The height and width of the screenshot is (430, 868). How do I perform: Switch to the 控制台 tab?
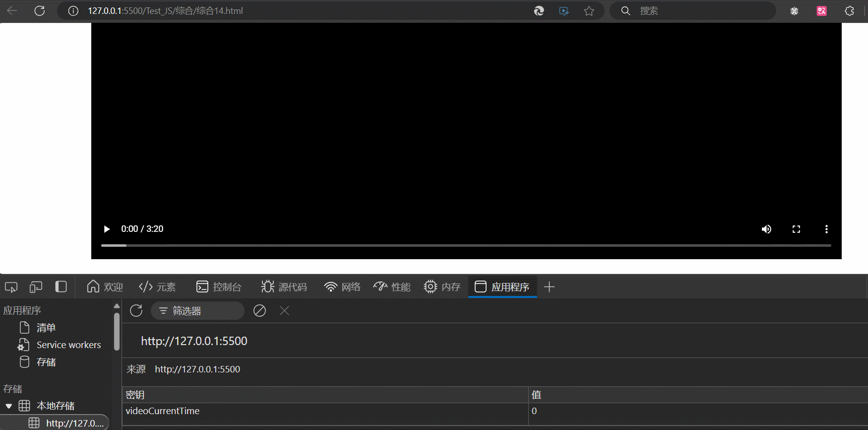[x=219, y=287]
